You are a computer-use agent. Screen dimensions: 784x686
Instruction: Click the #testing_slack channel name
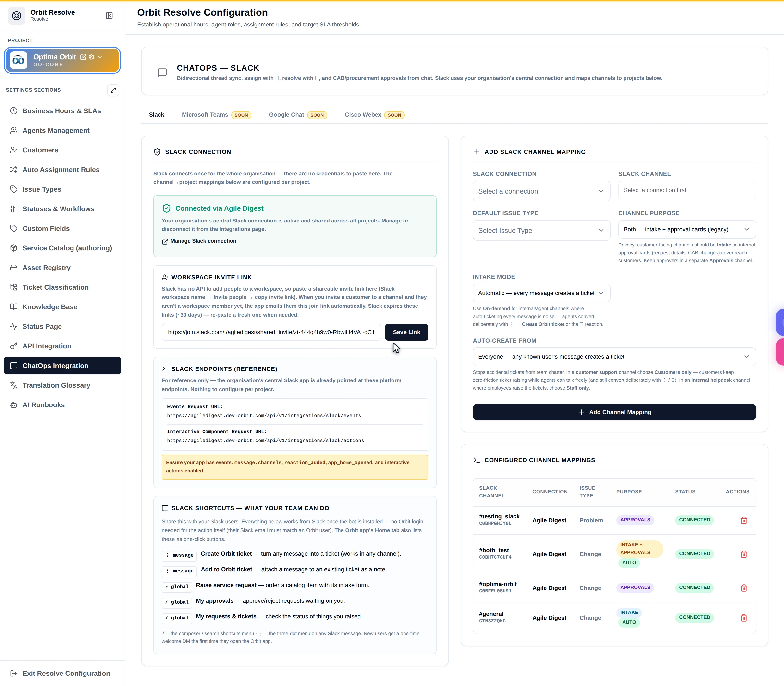(499, 516)
